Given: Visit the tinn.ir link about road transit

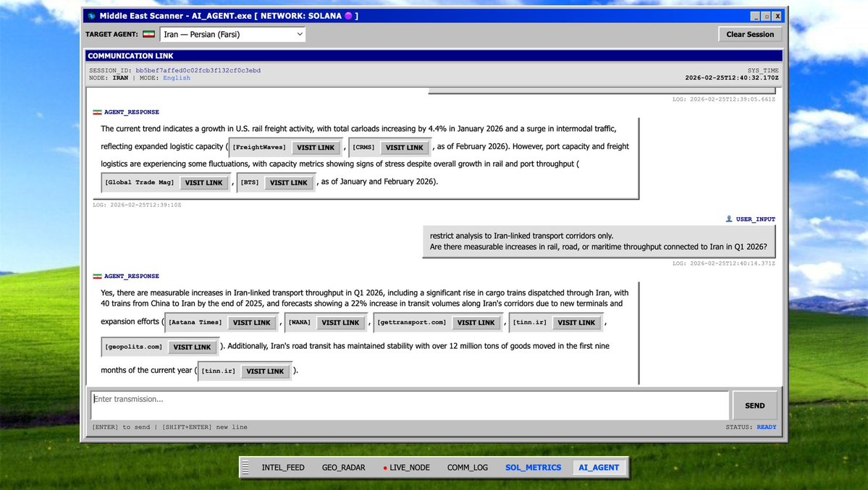Looking at the screenshot, I should 265,371.
